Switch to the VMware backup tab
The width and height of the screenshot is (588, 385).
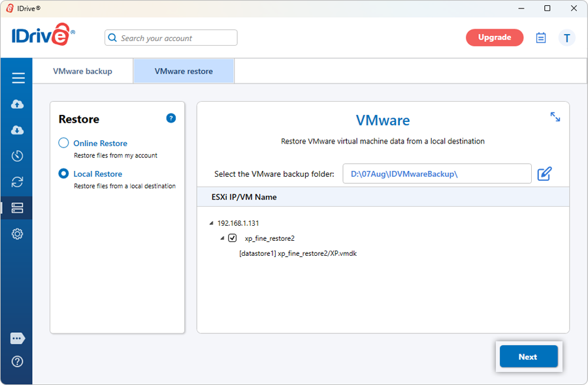click(x=82, y=71)
